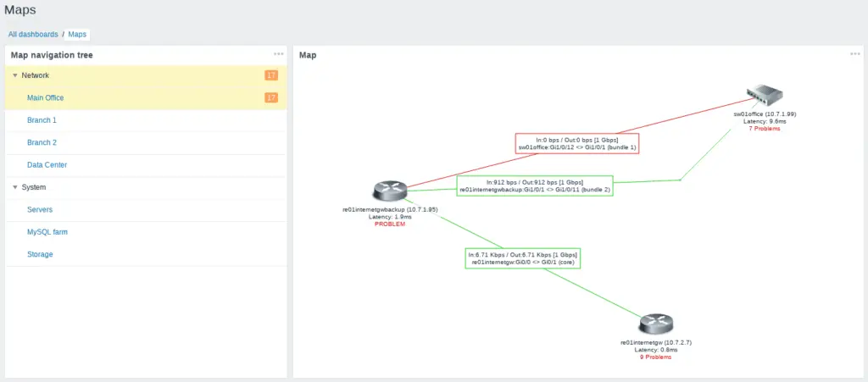Select the Network tree label
868x382 pixels.
[36, 75]
